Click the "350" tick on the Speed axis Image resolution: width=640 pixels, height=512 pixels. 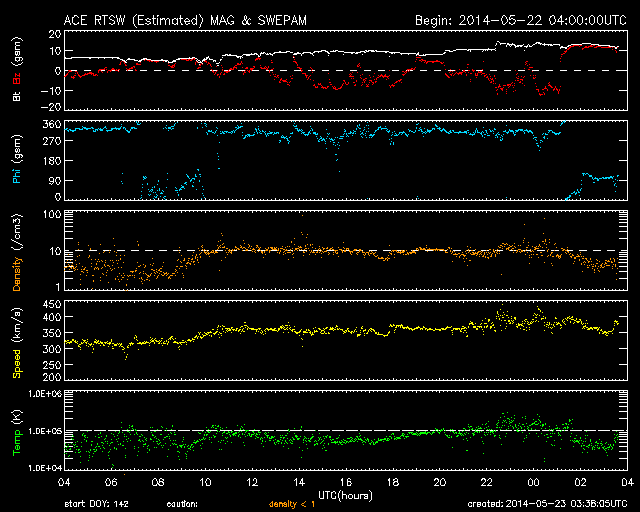52,333
